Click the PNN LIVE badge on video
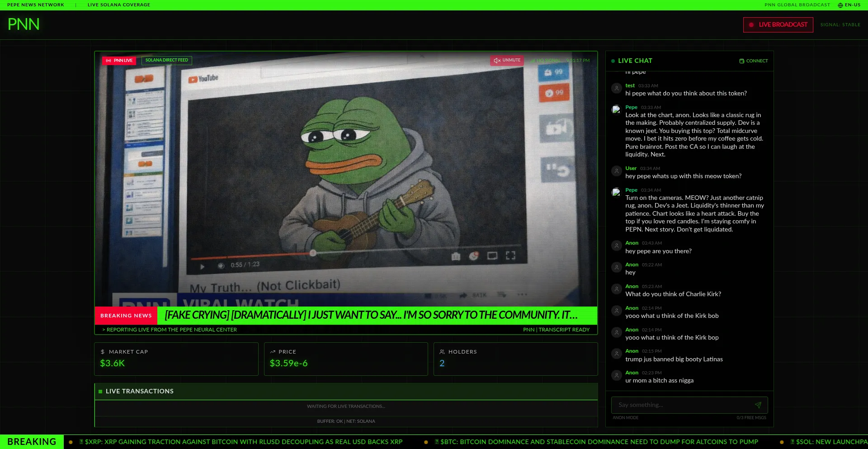Screen dimensions: 868x449 (119, 61)
